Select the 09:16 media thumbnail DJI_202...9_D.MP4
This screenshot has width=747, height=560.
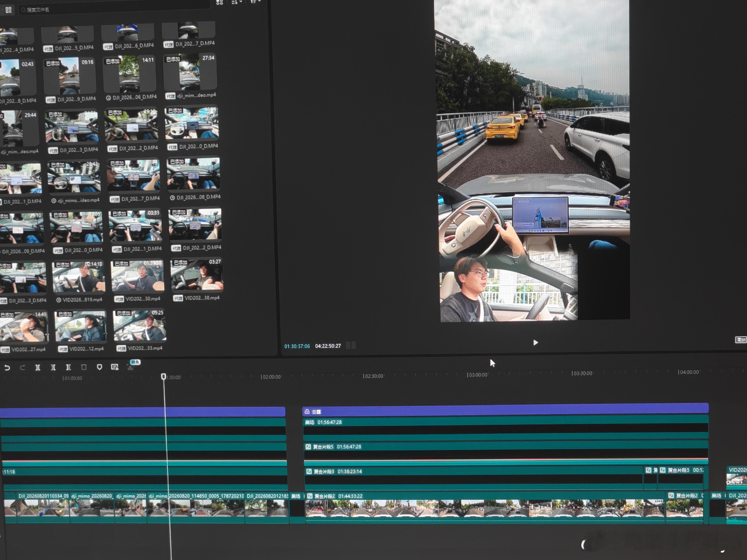click(x=70, y=76)
